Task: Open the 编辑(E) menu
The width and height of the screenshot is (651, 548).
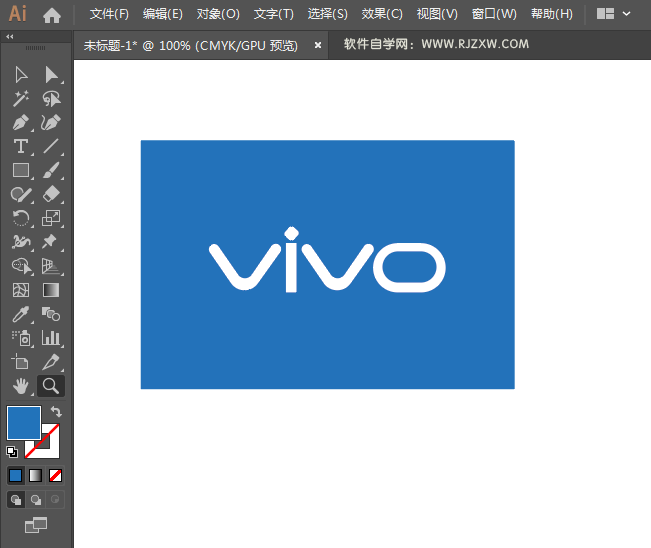Action: click(163, 14)
